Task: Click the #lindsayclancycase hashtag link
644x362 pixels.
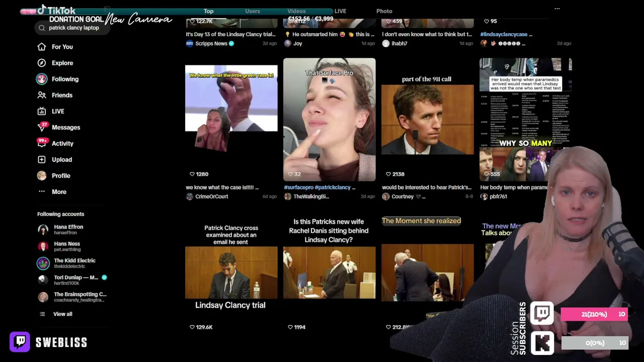Action: click(x=504, y=35)
